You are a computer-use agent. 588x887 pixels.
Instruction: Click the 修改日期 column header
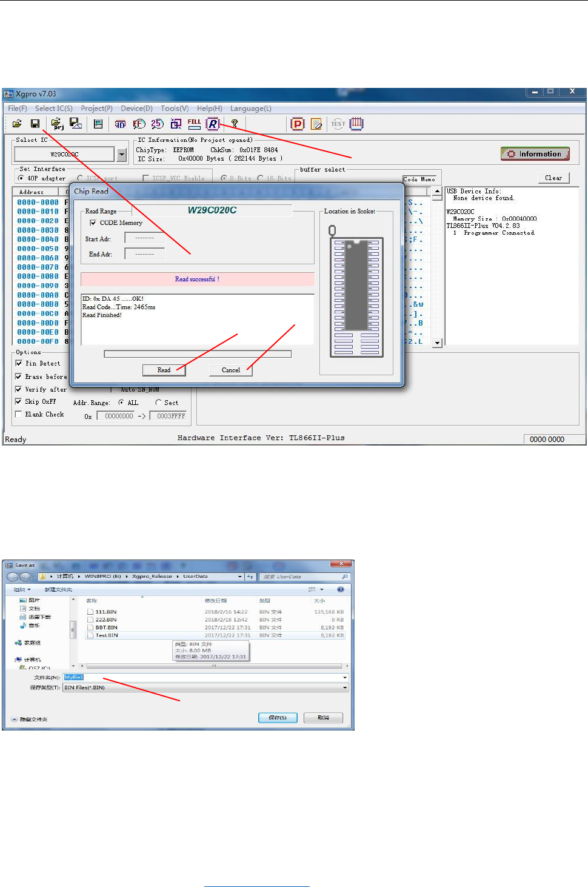pos(216,600)
